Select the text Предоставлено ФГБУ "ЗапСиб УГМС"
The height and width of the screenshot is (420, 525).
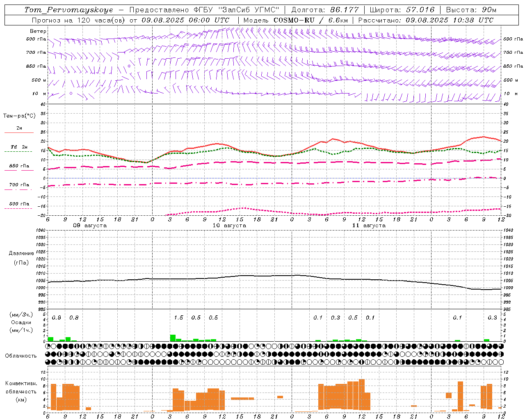click(x=204, y=10)
